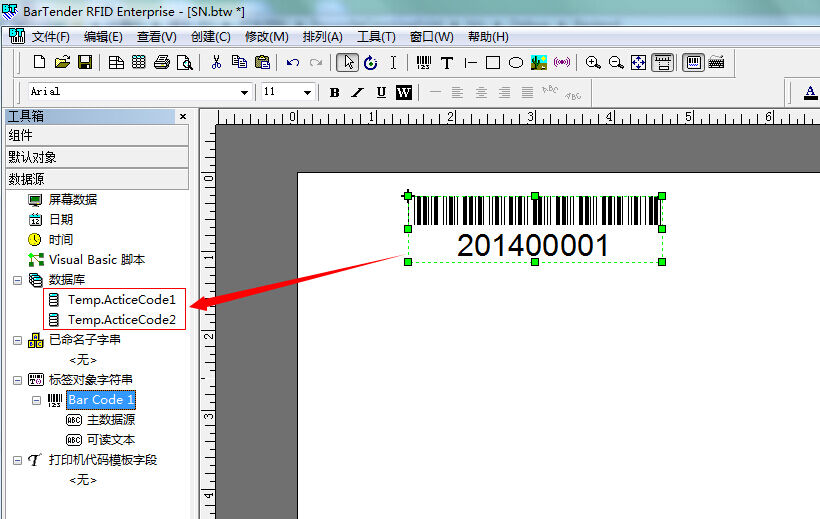Collapse the 打印机代码模板字段 node
Screen dimensions: 820x519
click(17, 460)
